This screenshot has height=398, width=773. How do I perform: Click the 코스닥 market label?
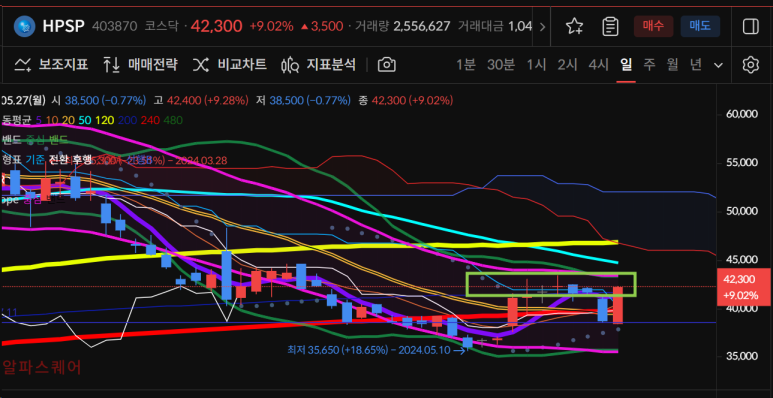(162, 26)
